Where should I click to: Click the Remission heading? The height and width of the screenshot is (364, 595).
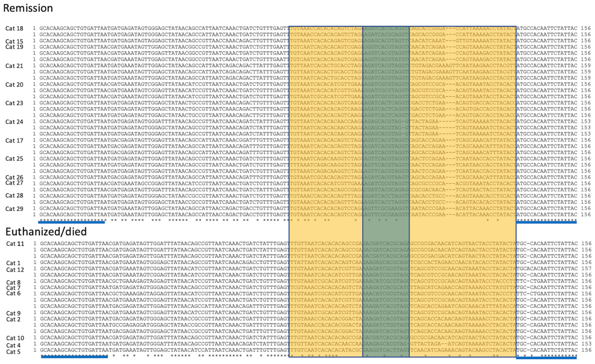(x=28, y=8)
